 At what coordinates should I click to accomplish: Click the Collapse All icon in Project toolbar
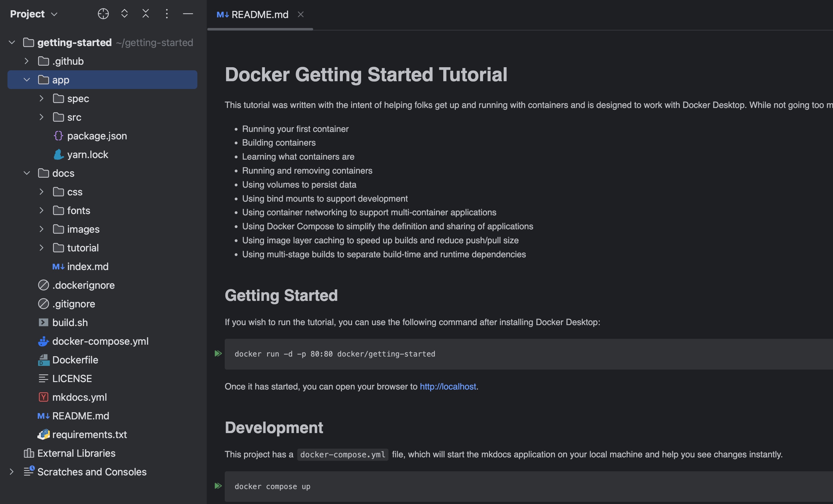pyautogui.click(x=146, y=14)
